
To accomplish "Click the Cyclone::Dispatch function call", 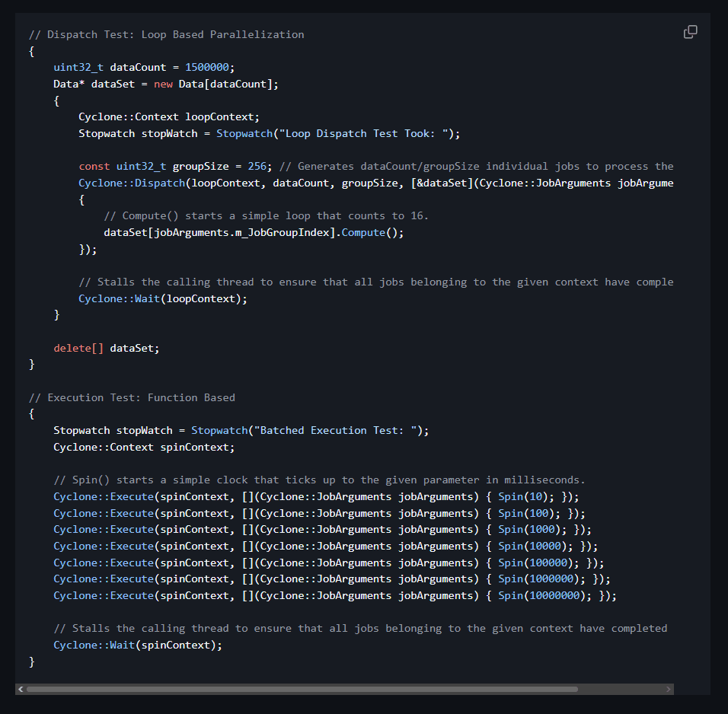I will [133, 183].
